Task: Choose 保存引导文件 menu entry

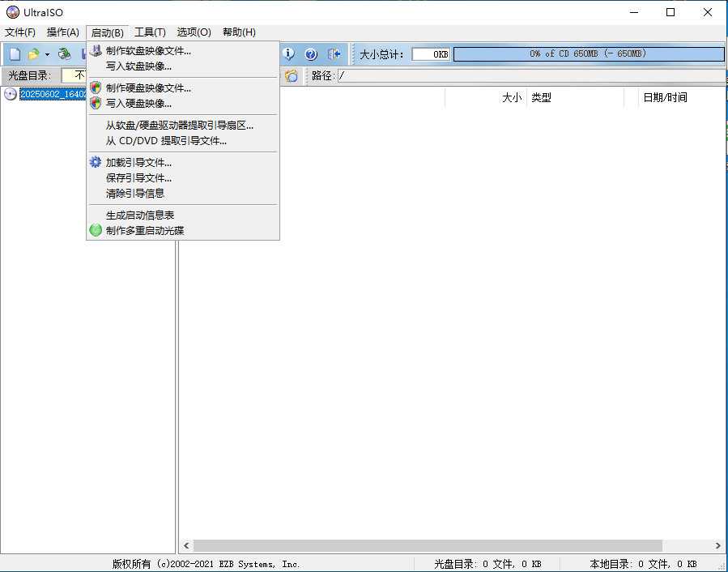Action: [x=183, y=177]
